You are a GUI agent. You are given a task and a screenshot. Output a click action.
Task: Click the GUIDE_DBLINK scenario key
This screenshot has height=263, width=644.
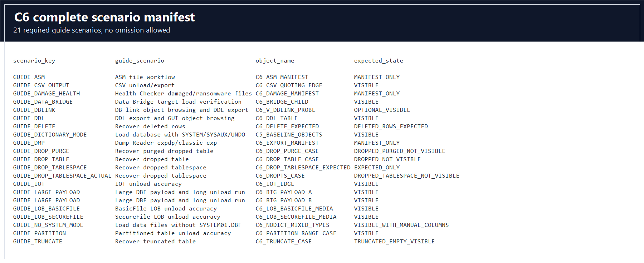pos(34,110)
